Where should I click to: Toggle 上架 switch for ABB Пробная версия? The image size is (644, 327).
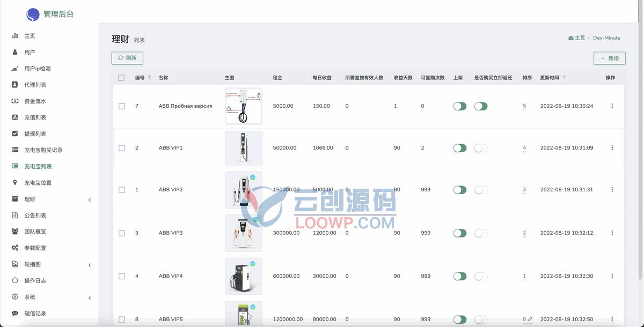click(460, 106)
